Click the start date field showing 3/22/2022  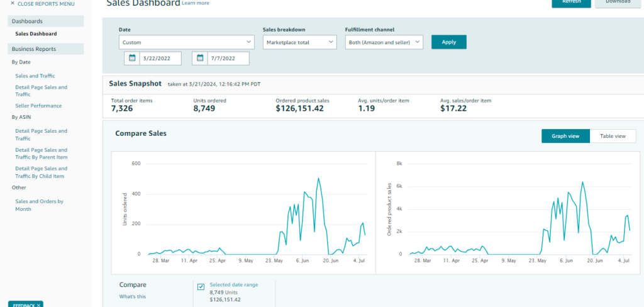pos(160,59)
